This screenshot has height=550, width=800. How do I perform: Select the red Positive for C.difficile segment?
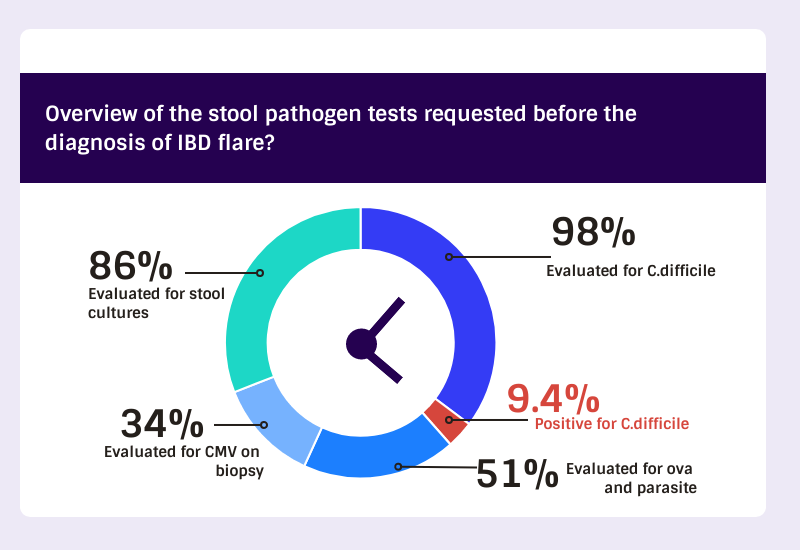tap(446, 420)
